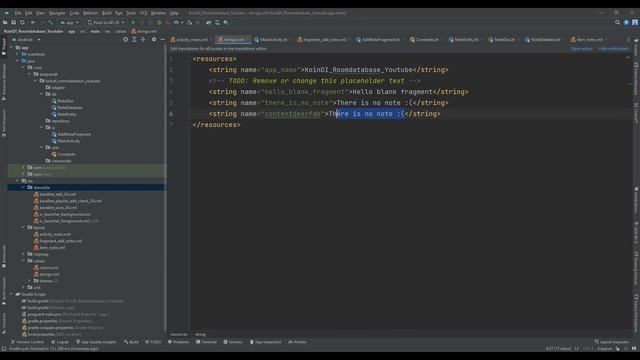Select item_note.xml in the layout folder
640x360 pixels.
pyautogui.click(x=52, y=247)
